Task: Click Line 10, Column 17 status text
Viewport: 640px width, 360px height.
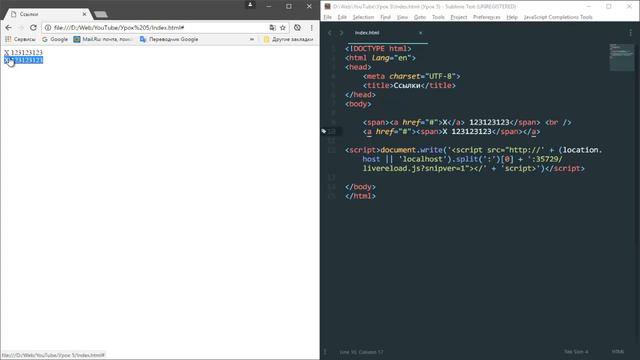Action: 362,351
